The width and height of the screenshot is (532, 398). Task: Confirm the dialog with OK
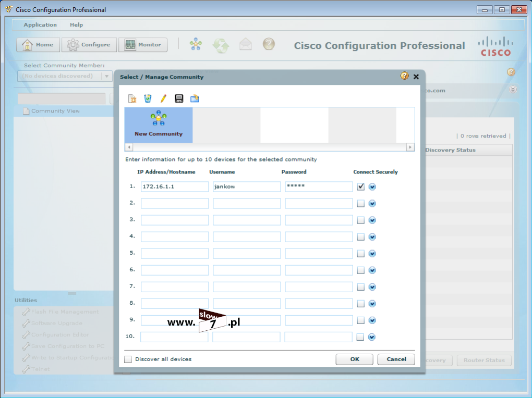(355, 359)
